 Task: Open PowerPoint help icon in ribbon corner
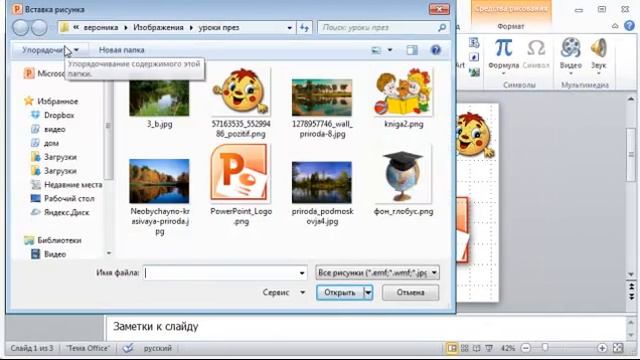point(629,26)
